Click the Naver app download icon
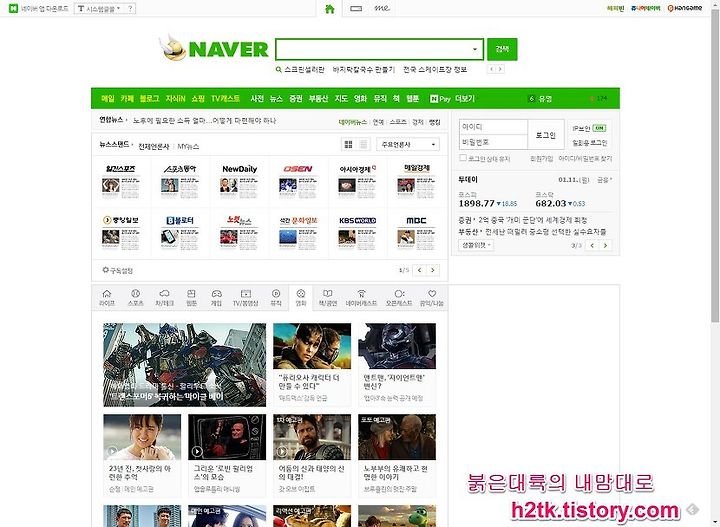Screen dimensions: 720x527 (14, 8)
